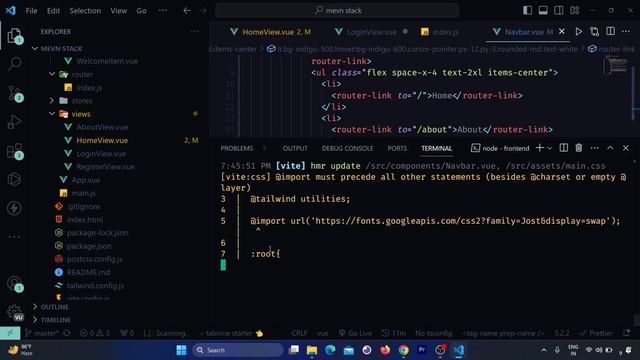640x360 pixels.
Task: Open the File menu
Action: [31, 11]
